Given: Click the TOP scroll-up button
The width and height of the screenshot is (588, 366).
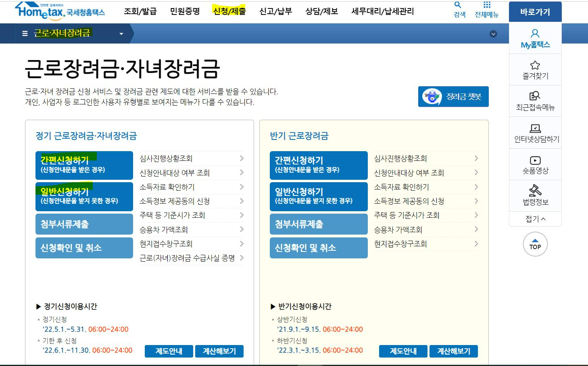Looking at the screenshot, I should point(535,244).
